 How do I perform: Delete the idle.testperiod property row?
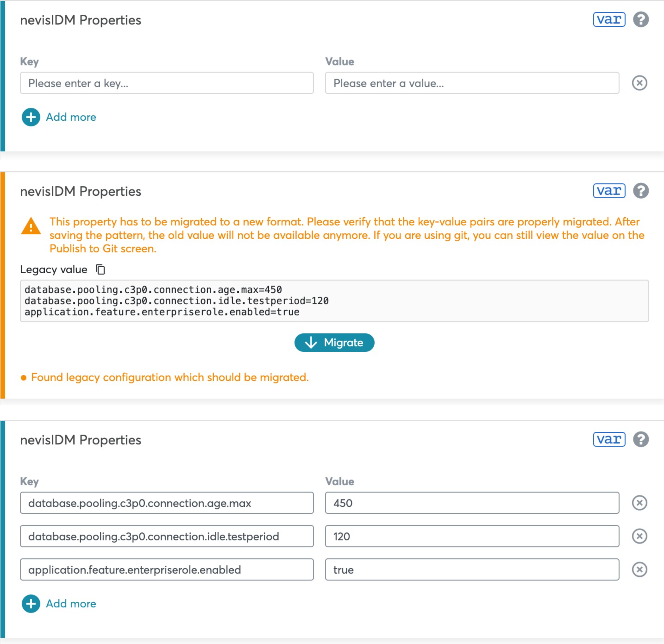[639, 536]
